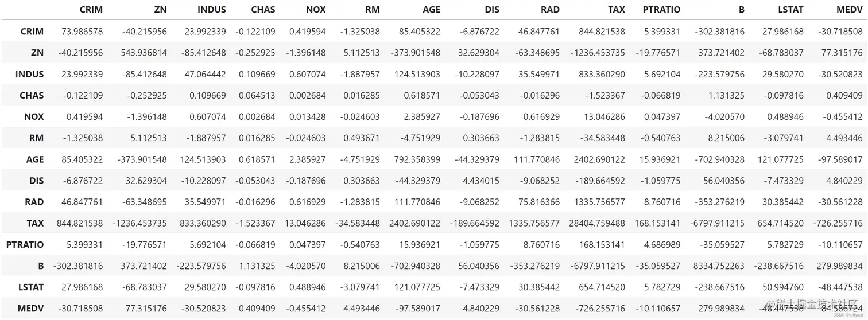Click the INDUS column header
The height and width of the screenshot is (320, 868).
tap(212, 10)
